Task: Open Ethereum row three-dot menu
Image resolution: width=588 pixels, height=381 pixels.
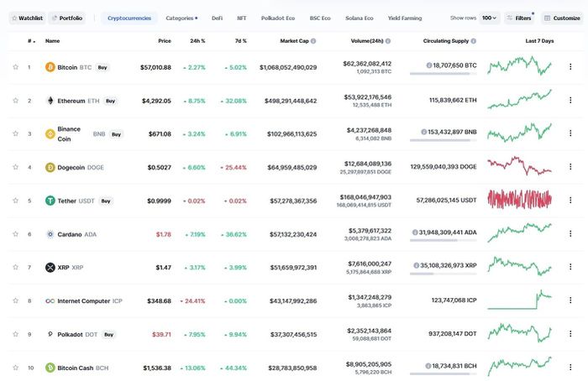Action: tap(570, 100)
